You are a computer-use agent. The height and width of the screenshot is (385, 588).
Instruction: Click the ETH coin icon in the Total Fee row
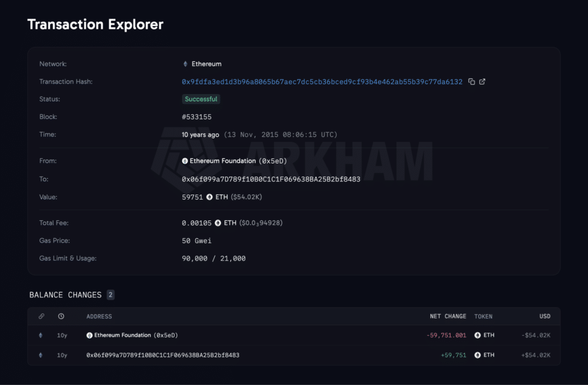(x=218, y=223)
